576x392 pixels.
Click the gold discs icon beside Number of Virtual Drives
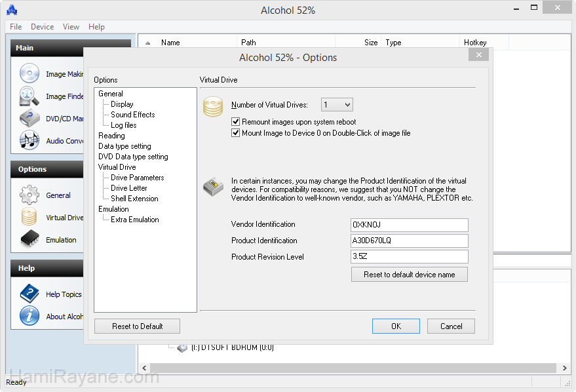pos(213,107)
